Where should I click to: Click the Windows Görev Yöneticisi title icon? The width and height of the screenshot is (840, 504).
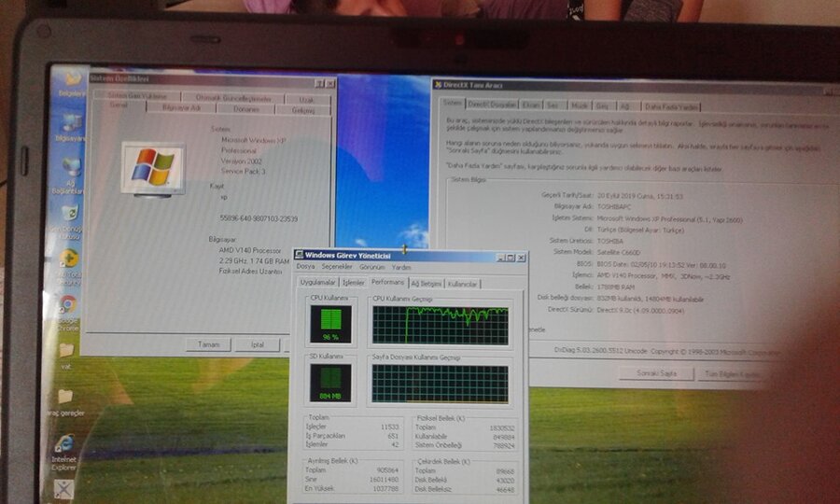pos(299,255)
